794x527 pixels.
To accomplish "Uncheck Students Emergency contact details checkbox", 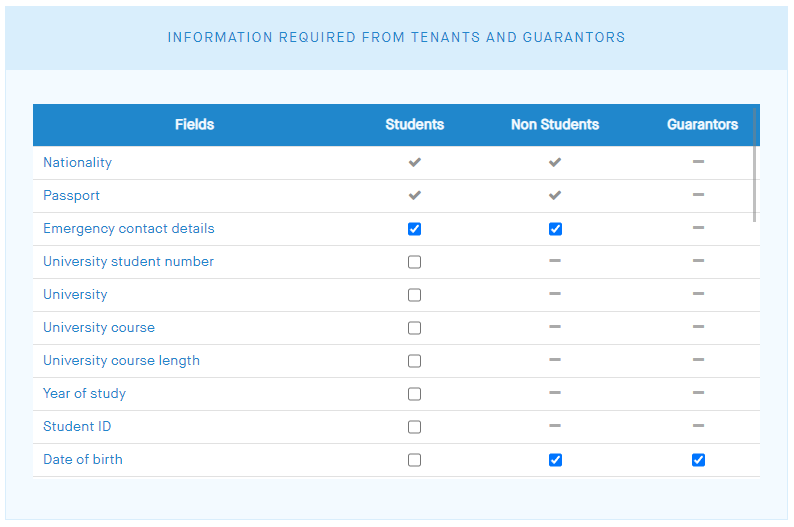I will click(415, 229).
